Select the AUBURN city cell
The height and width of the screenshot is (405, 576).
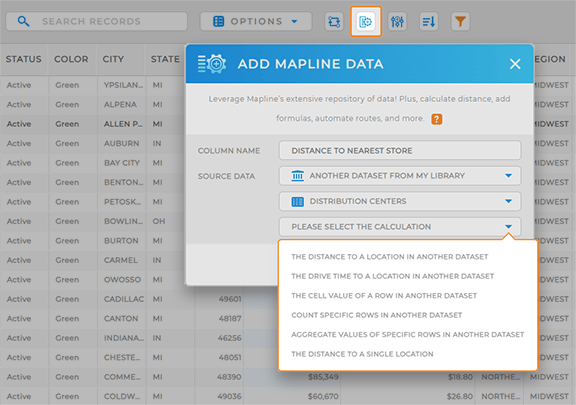[x=122, y=143]
